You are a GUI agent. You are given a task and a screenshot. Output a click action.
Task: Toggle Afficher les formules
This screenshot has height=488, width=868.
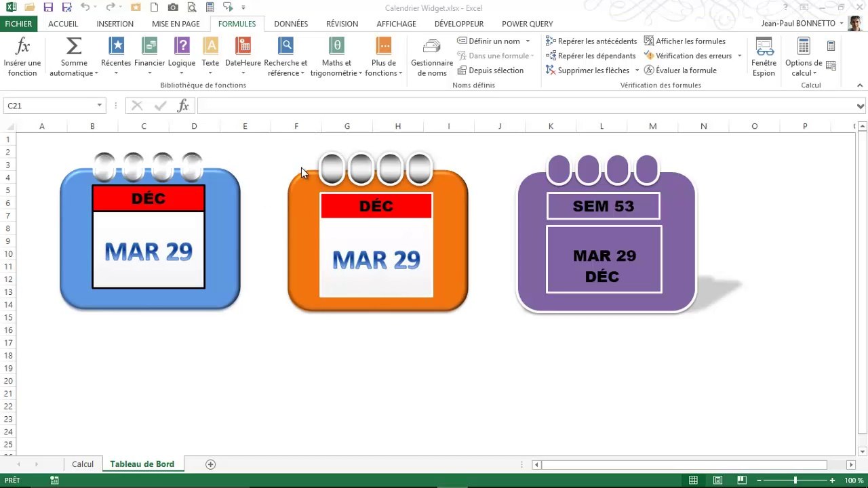pyautogui.click(x=684, y=41)
